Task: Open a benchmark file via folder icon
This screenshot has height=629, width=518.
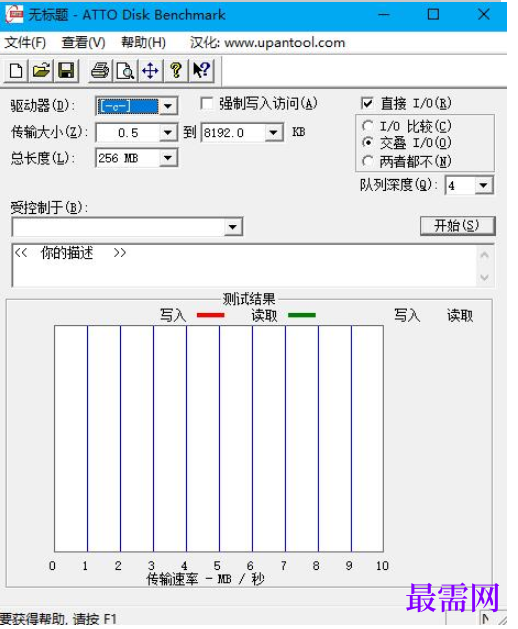Action: click(x=41, y=71)
